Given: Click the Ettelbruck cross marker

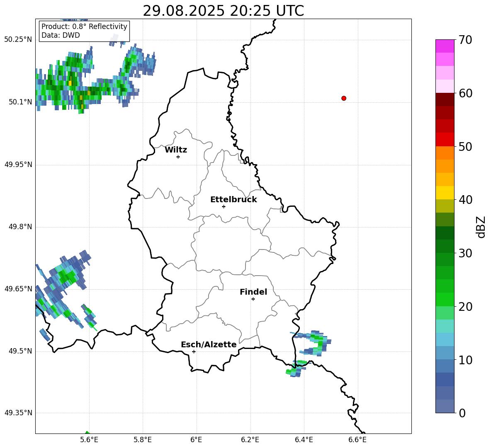Looking at the screenshot, I should (224, 206).
